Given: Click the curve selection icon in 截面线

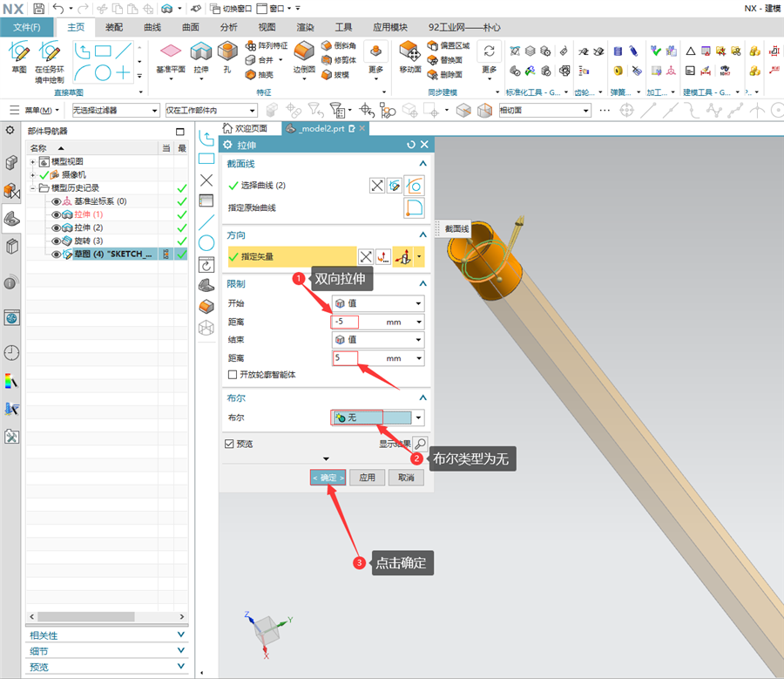Looking at the screenshot, I should click(414, 186).
